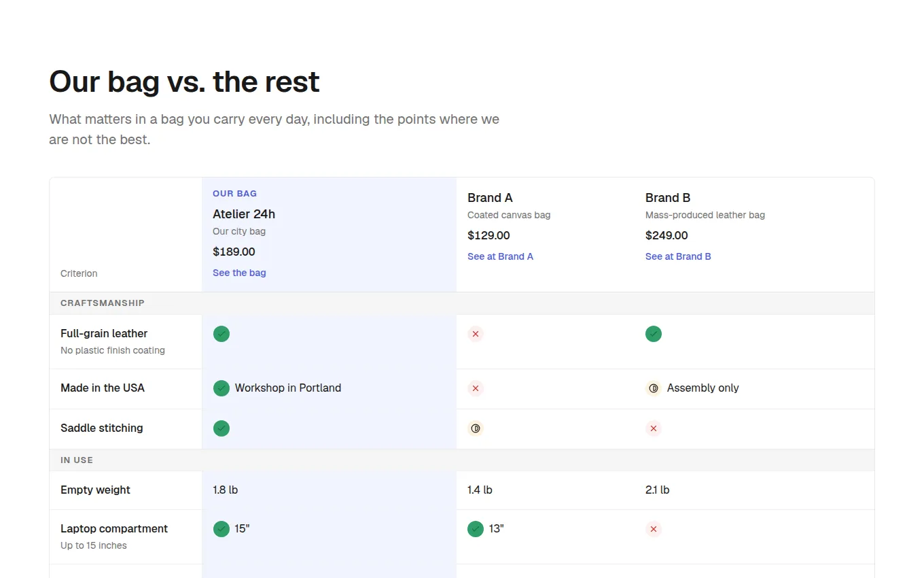Image resolution: width=924 pixels, height=578 pixels.
Task: Click the green check beside Workshop in Portland
Action: [x=221, y=388]
